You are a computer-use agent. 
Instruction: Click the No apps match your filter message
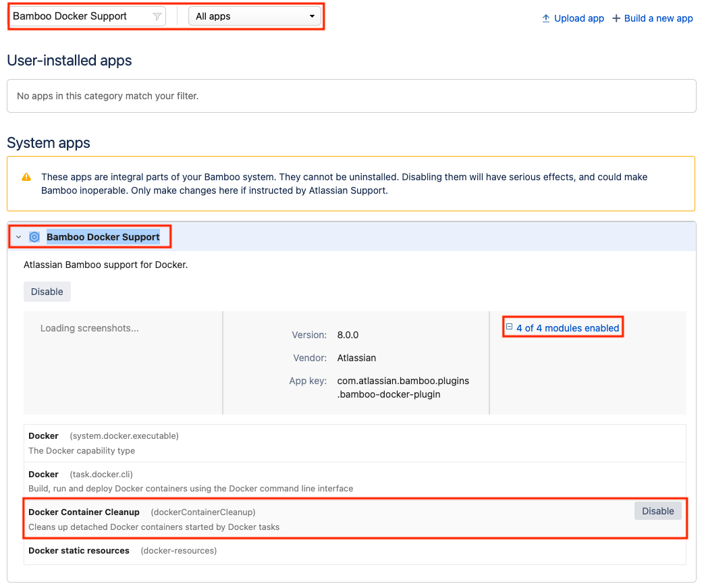(x=108, y=96)
